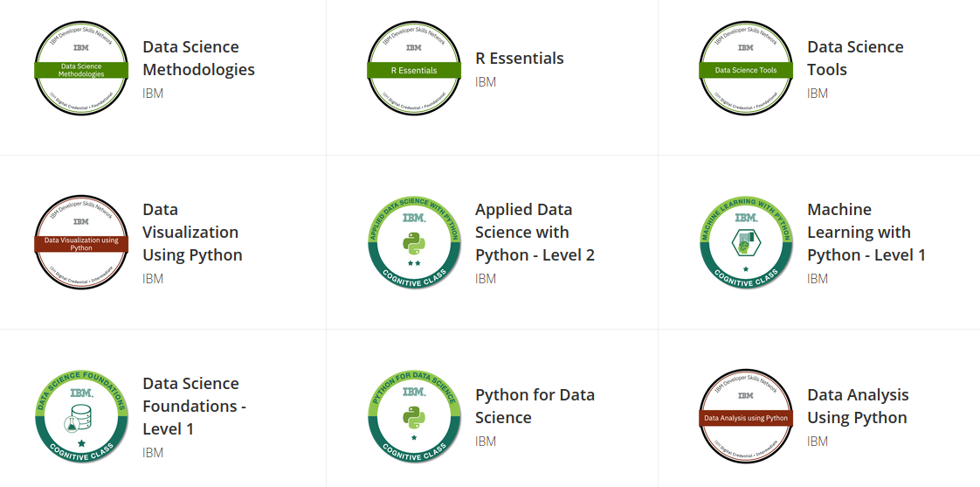Follow the R Essentials title link
The width and height of the screenshot is (980, 487).
click(x=520, y=59)
